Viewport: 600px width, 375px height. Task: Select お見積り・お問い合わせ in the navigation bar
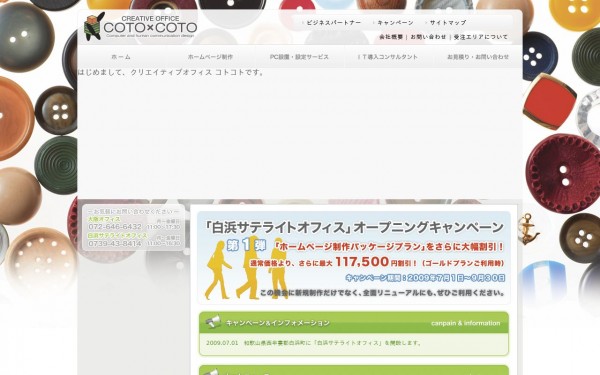coord(478,57)
